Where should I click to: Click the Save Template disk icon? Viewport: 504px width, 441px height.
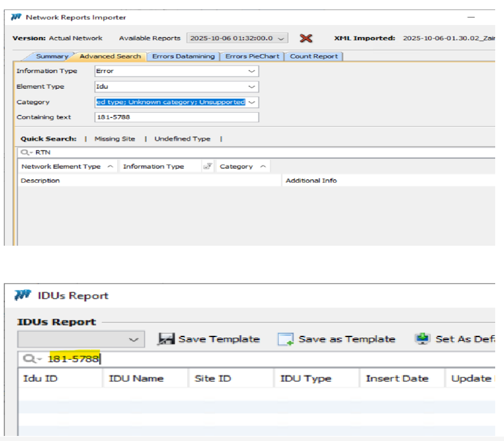tap(166, 339)
